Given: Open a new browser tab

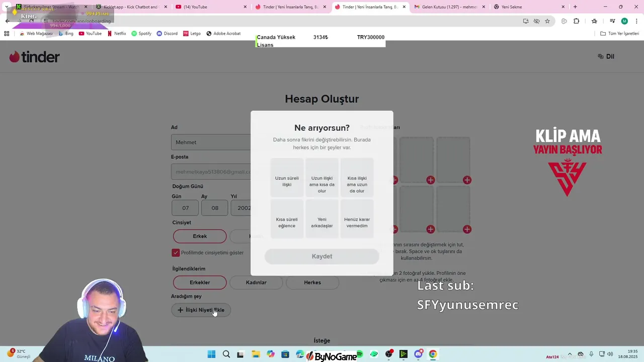Looking at the screenshot, I should (x=575, y=7).
